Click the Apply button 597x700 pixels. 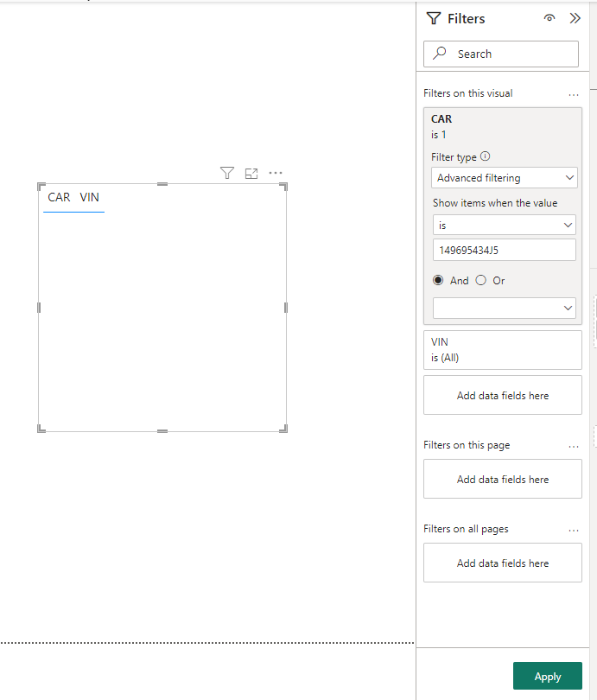pyautogui.click(x=548, y=676)
